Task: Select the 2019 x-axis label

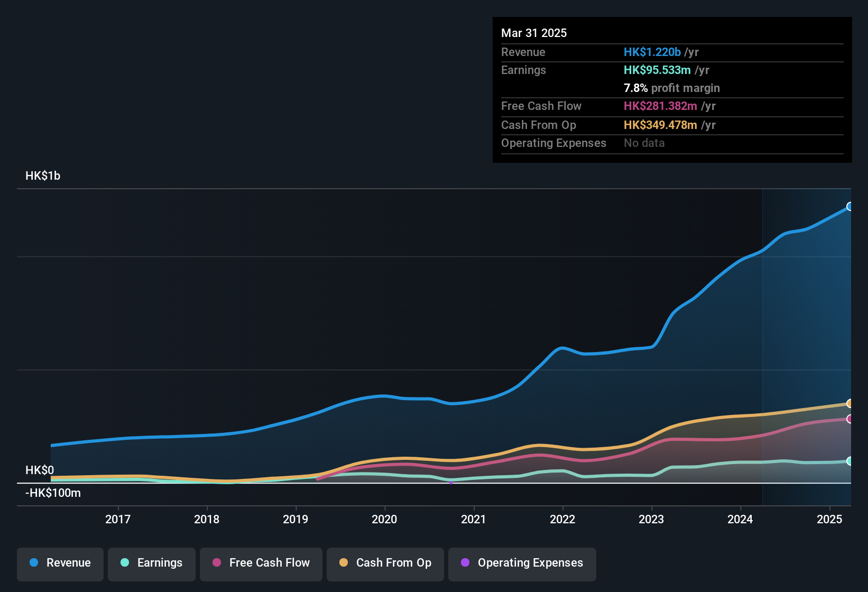Action: [x=296, y=520]
